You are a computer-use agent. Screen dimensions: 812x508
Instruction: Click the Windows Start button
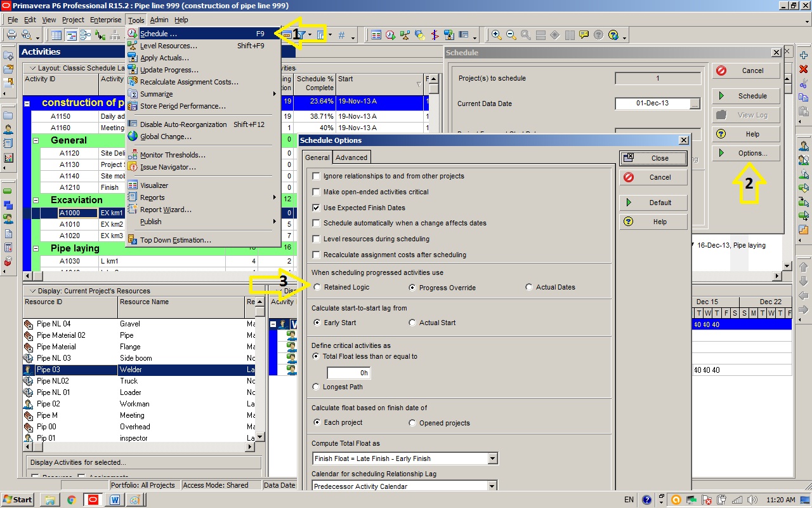tap(17, 500)
